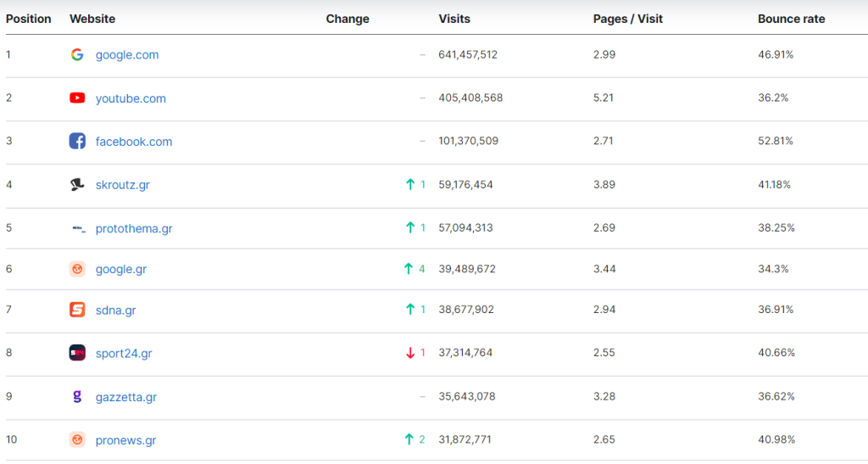Sort by Bounce rate column header
The width and height of the screenshot is (868, 464).
coord(791,19)
